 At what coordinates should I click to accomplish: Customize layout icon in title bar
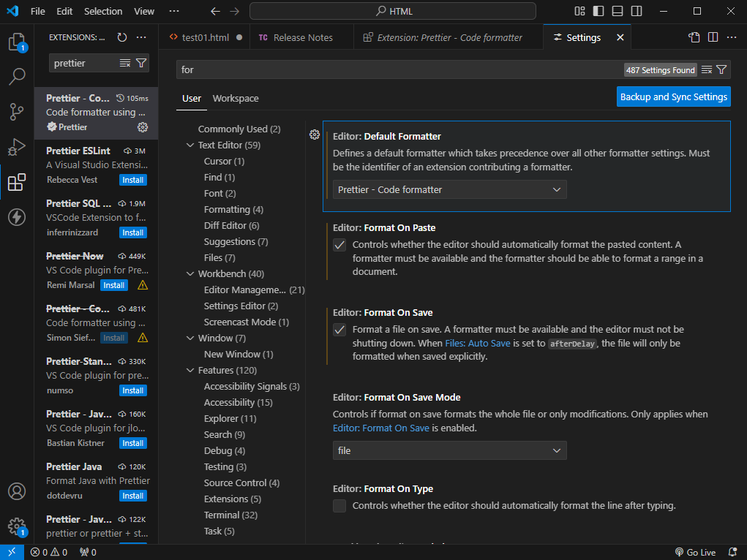coord(579,11)
